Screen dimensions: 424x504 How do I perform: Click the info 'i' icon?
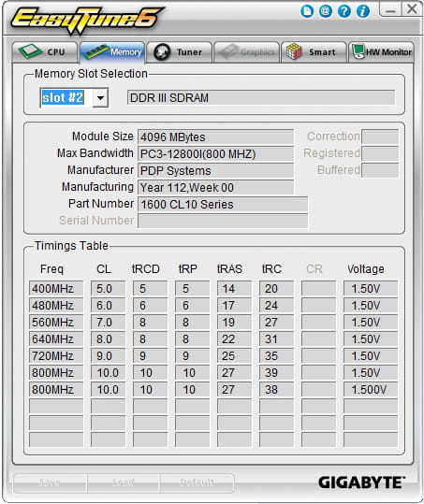click(x=363, y=11)
